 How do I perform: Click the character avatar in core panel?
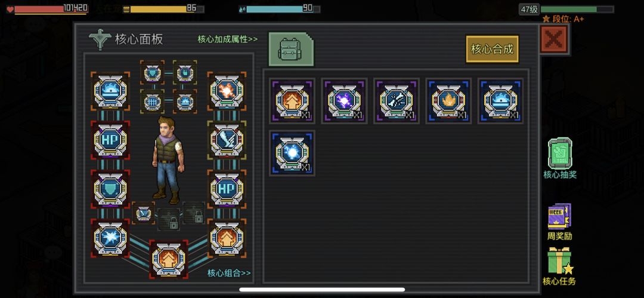[168, 159]
